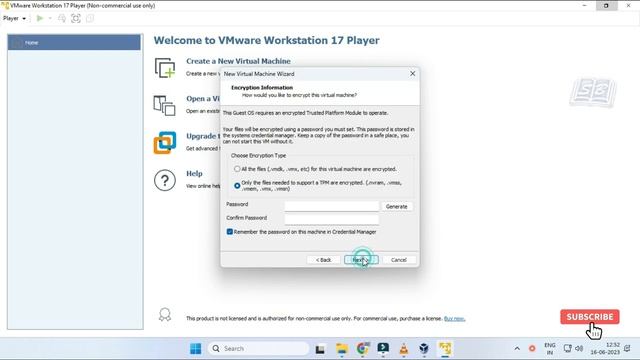
Task: Click the Next button in the wizard
Action: (361, 260)
